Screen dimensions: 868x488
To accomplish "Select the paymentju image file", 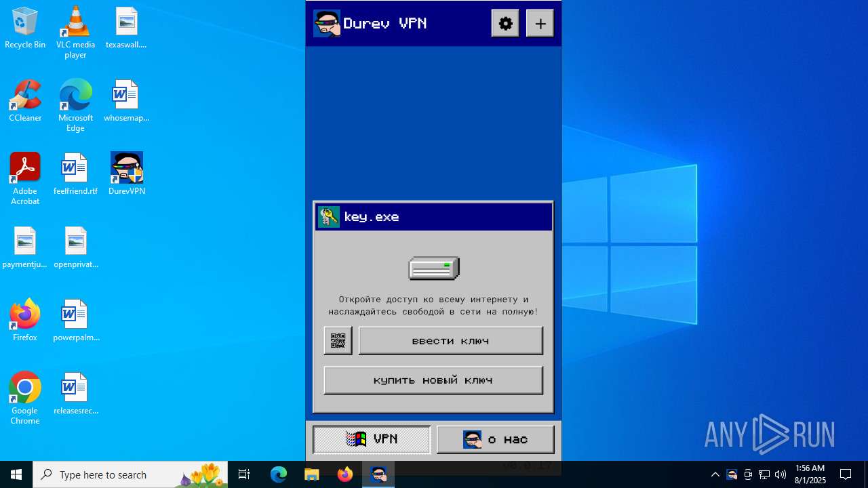I will [x=25, y=248].
